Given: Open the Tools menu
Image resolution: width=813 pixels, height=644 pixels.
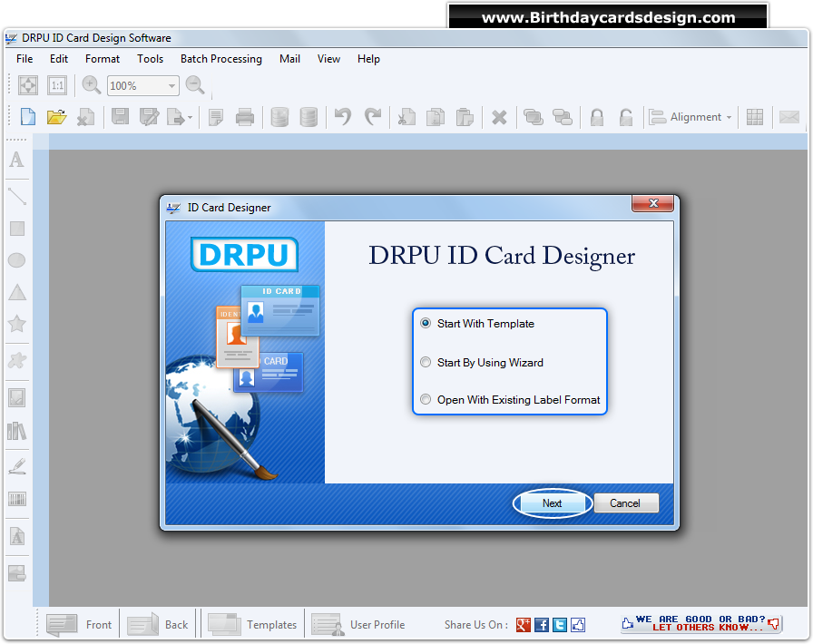Looking at the screenshot, I should 150,59.
